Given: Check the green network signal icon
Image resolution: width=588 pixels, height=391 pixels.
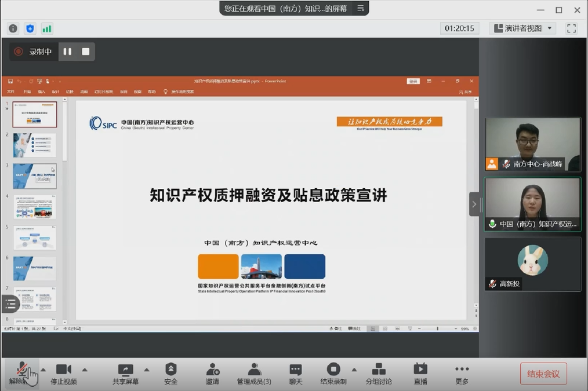Looking at the screenshot, I should (47, 28).
